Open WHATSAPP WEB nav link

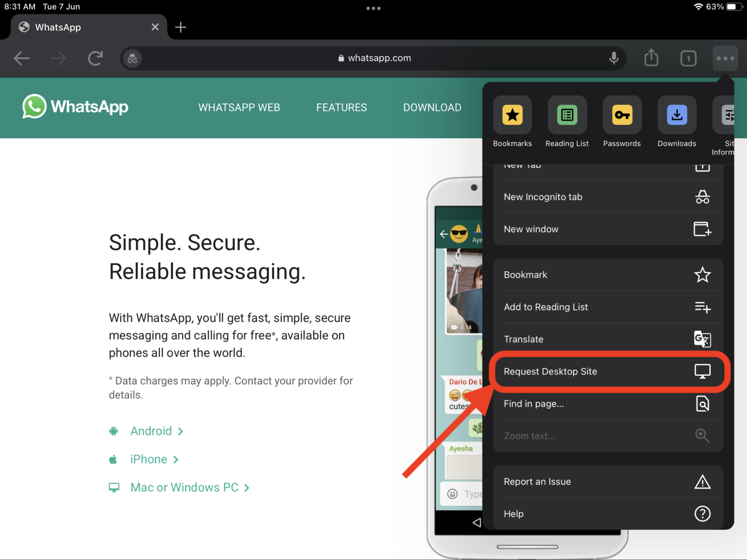[x=239, y=107]
